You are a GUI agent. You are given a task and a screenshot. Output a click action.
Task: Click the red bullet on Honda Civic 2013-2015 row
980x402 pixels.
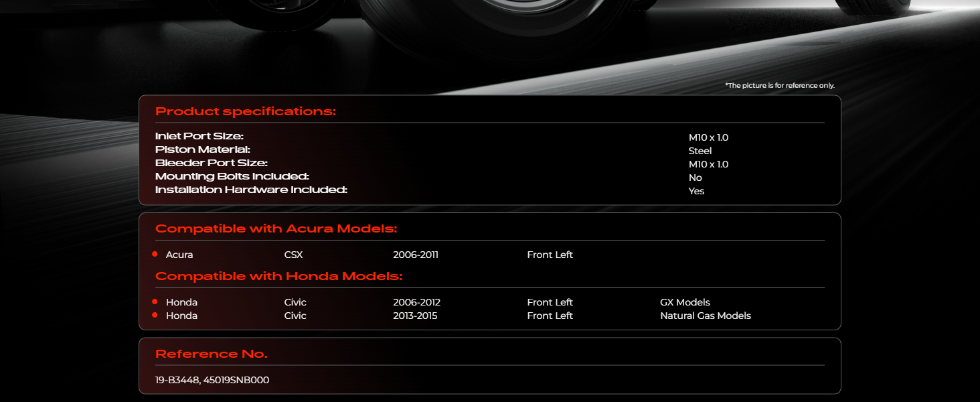click(155, 316)
